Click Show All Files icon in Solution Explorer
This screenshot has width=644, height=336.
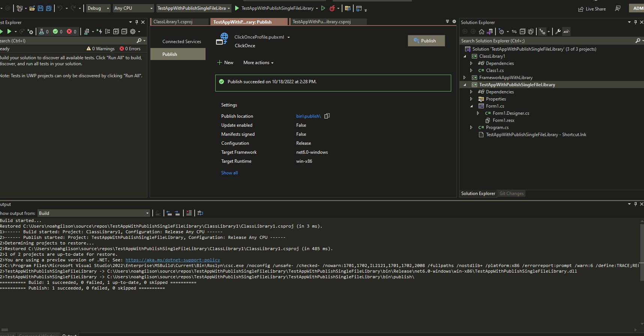coord(531,31)
